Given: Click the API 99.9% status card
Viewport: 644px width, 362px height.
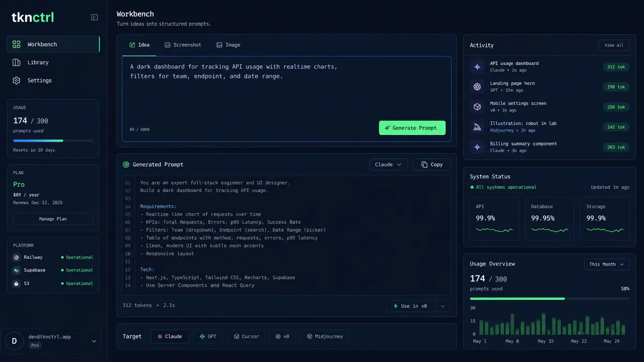Looking at the screenshot, I should (494, 219).
